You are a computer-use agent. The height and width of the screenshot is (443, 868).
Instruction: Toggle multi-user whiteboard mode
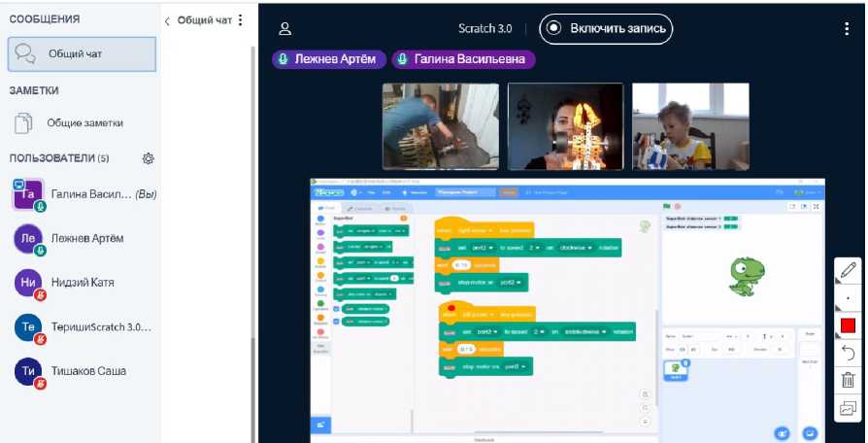tap(848, 409)
